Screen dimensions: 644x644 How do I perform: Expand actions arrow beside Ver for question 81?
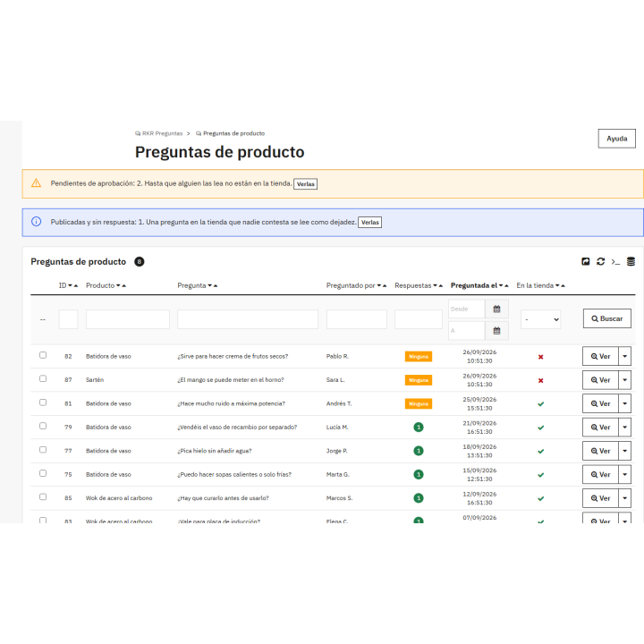[624, 403]
